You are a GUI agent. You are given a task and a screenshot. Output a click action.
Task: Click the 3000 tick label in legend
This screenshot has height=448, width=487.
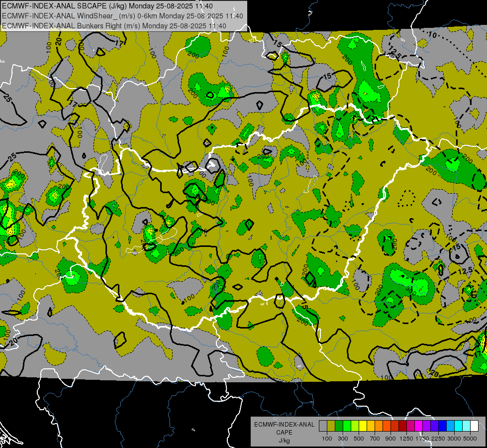(454, 439)
